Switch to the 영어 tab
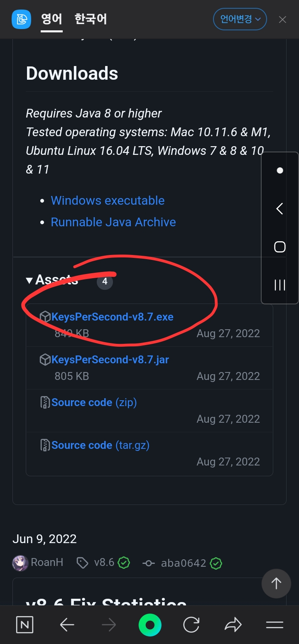Image resolution: width=299 pixels, height=644 pixels. pos(51,19)
